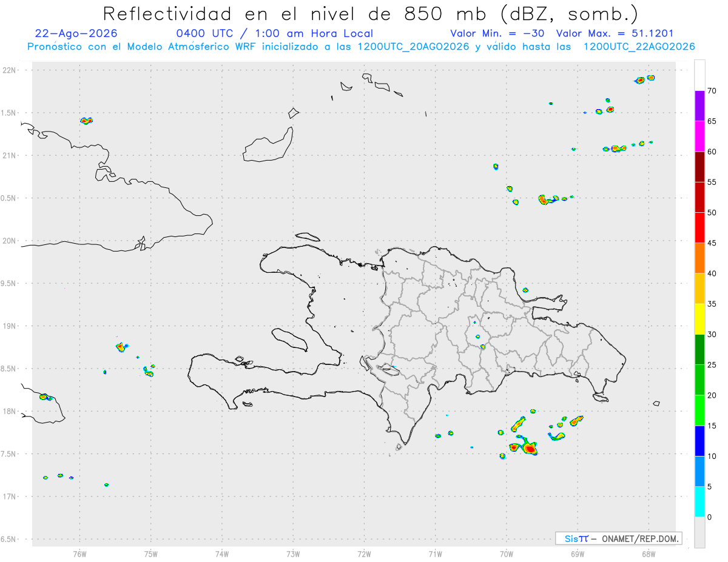Viewport: 728px width, 562px height.
Task: Click the '69W' longitude label
Action: click(x=578, y=554)
